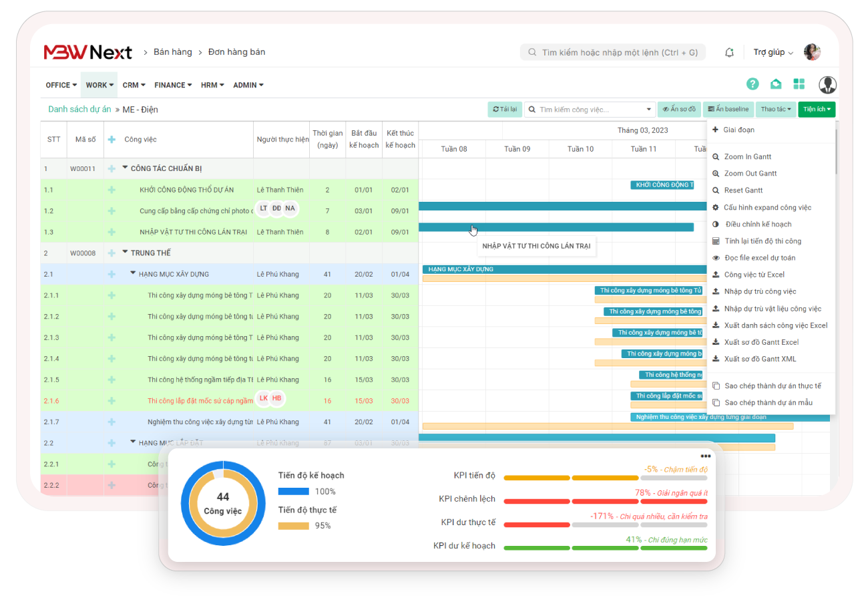The image size is (868, 598).
Task: Click the Tải lại reload button
Action: (x=505, y=110)
